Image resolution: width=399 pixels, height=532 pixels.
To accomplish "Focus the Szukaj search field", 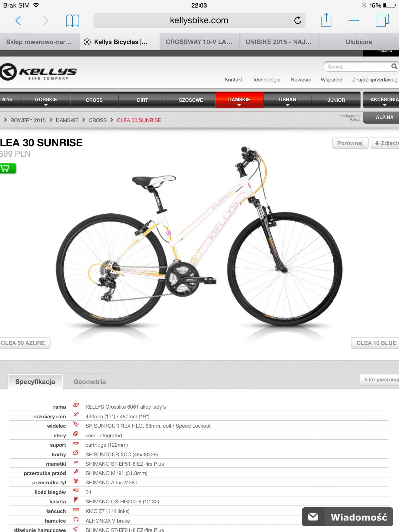I will [356, 67].
